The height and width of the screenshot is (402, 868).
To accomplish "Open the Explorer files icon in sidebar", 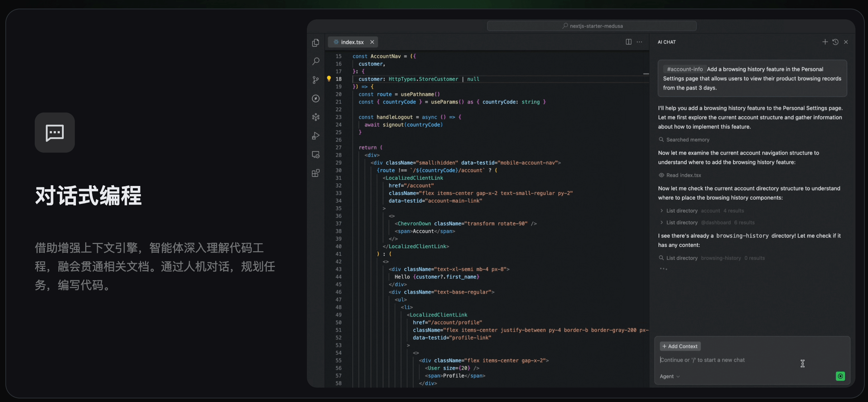I will 315,43.
